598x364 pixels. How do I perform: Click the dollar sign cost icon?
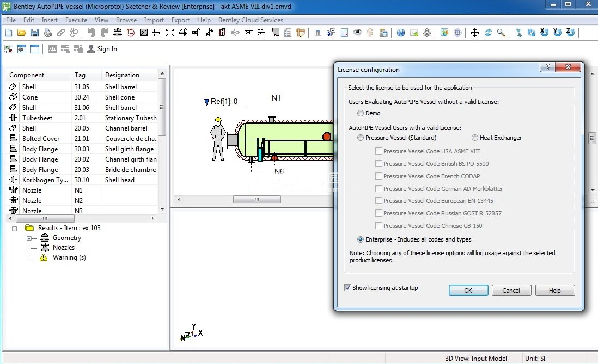click(x=370, y=33)
